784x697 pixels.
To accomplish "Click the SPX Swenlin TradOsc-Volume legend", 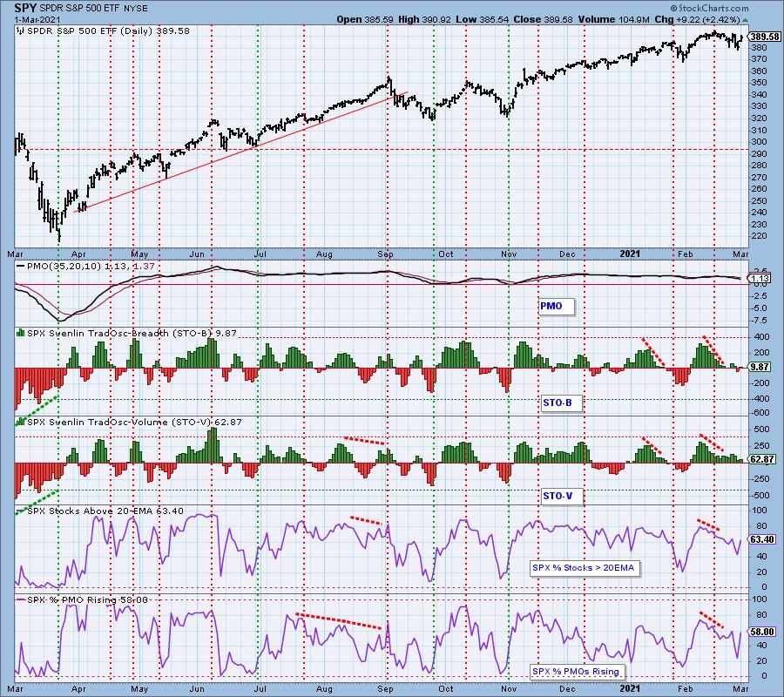I will 130,422.
